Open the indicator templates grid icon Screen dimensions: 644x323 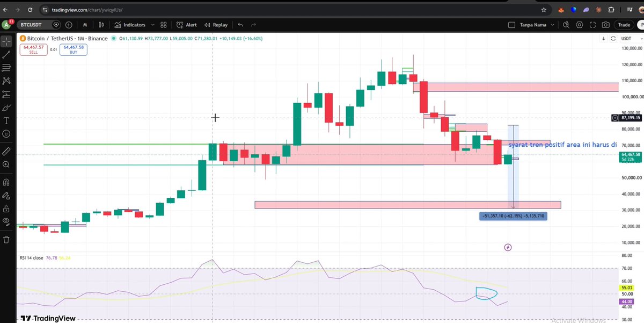tap(163, 25)
